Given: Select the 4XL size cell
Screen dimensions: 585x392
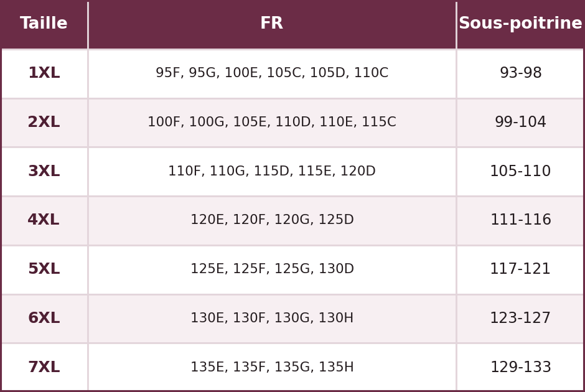Looking at the screenshot, I should [44, 220].
